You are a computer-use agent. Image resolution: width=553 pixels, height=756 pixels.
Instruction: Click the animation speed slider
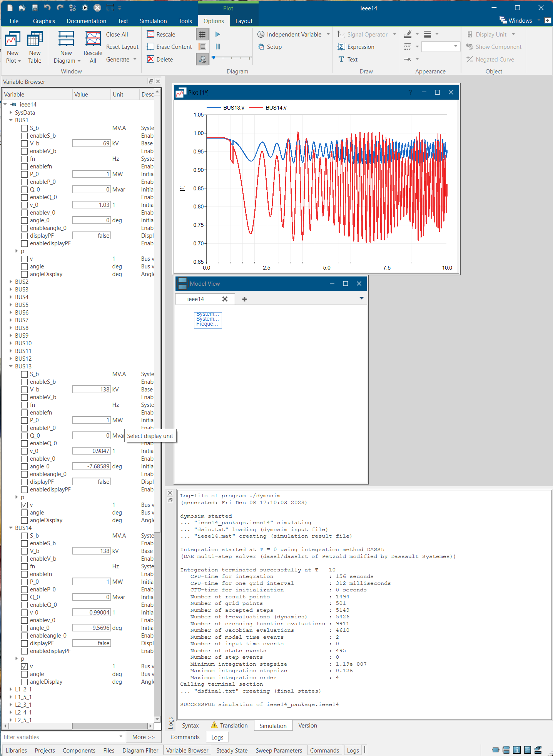point(232,58)
